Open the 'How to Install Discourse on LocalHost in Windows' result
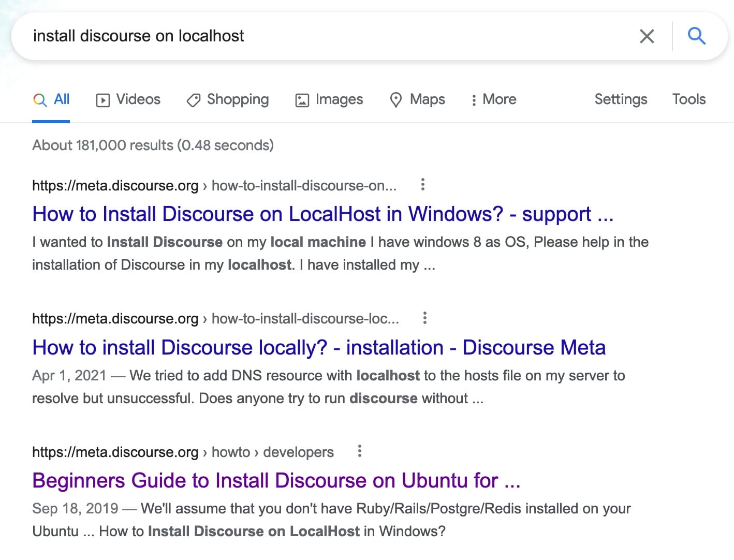The width and height of the screenshot is (734, 560). coord(322,214)
